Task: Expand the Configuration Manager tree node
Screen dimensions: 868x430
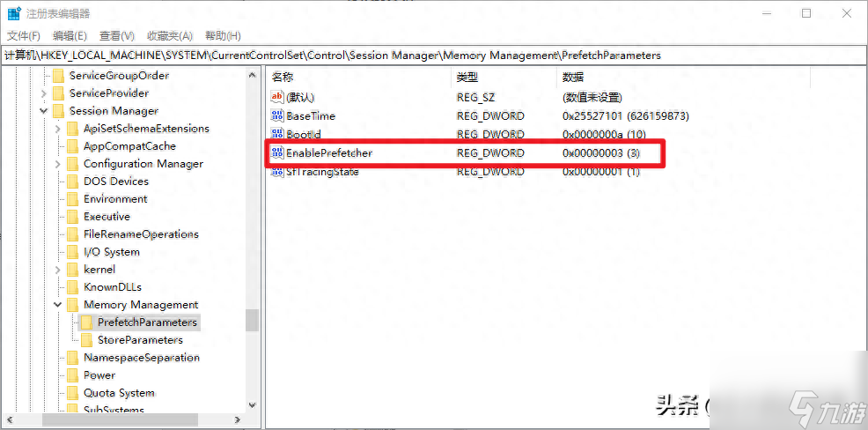Action: point(58,164)
